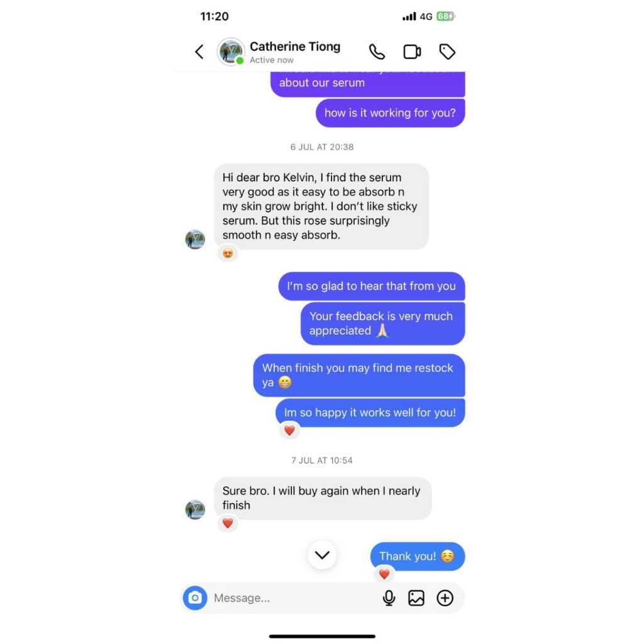The height and width of the screenshot is (644, 644).
Task: Select the 'Thank you!' message bubble
Action: [418, 556]
